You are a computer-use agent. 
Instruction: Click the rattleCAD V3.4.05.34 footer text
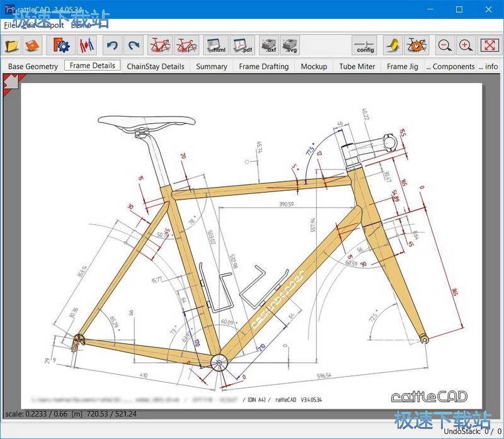[298, 399]
